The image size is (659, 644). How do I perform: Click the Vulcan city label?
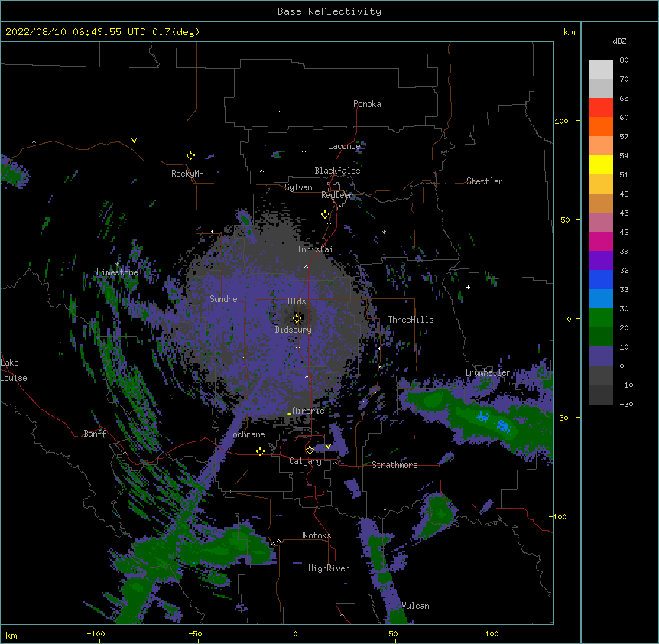415,606
